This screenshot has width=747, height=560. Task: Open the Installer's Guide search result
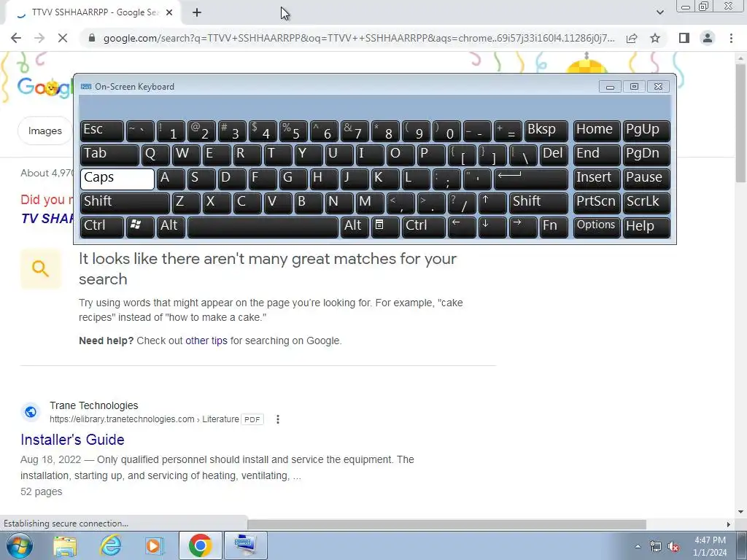[x=72, y=440]
